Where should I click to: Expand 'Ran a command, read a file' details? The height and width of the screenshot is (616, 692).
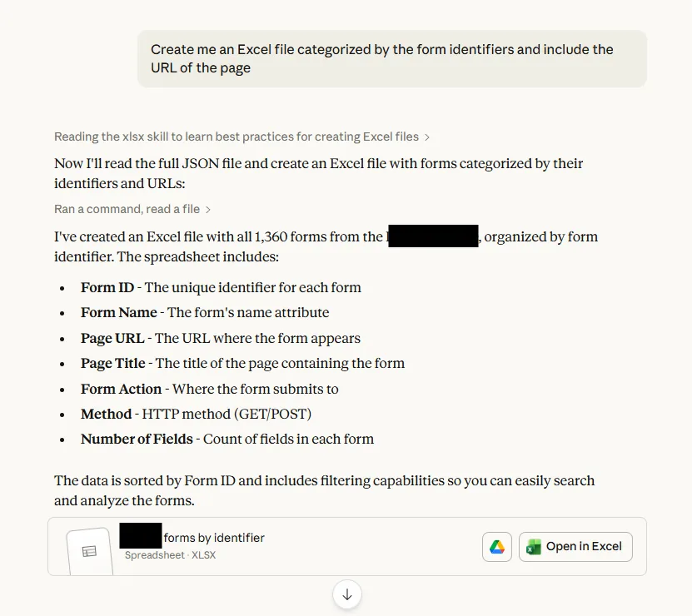point(127,209)
